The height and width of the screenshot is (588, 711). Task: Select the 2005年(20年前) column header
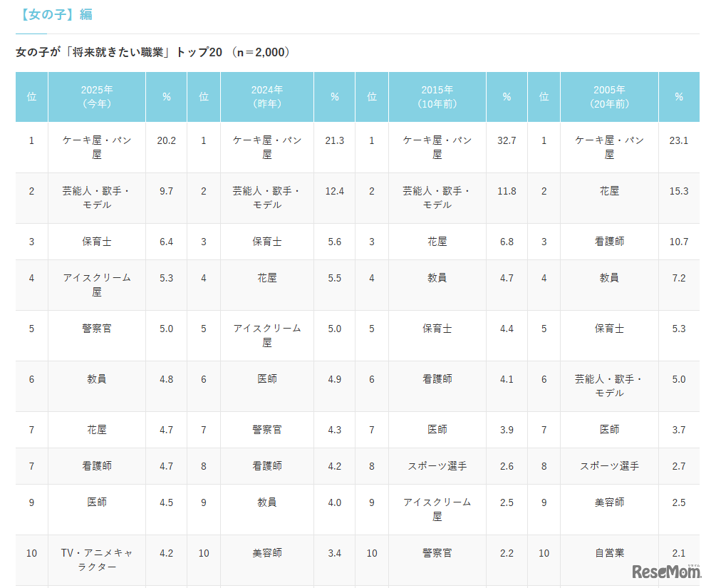point(609,97)
